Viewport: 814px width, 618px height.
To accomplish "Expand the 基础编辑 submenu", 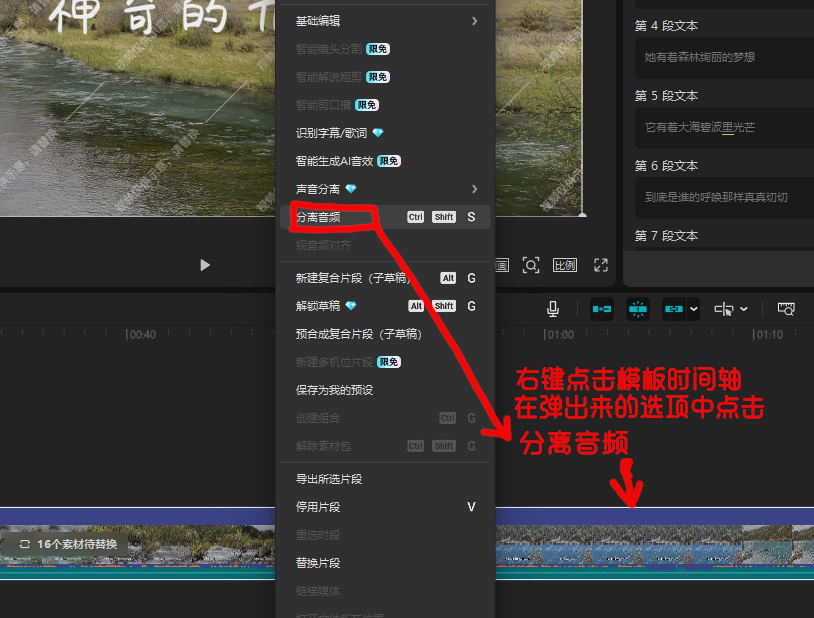I will coord(385,21).
